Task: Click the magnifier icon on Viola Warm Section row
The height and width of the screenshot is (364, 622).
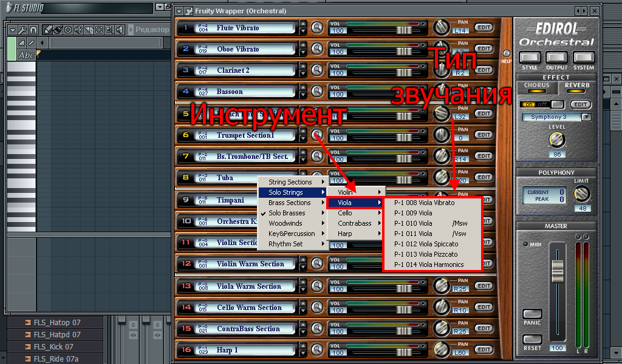Action: [x=316, y=286]
